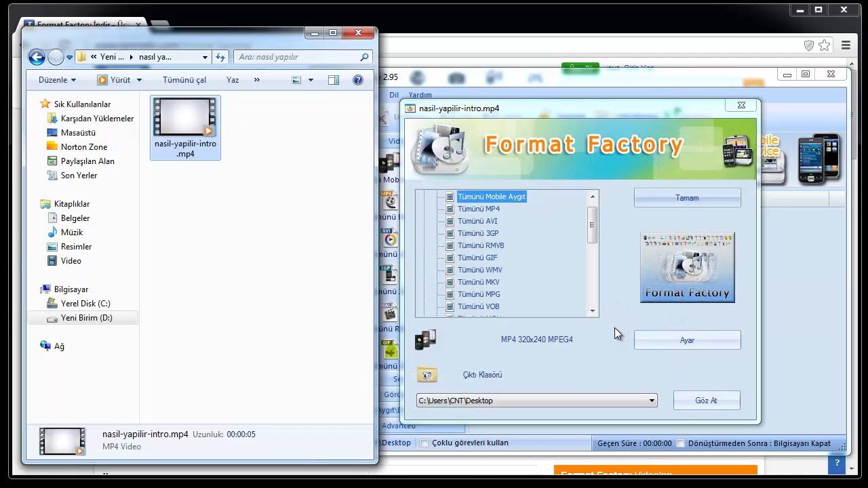The image size is (868, 488).
Task: Open Karşıdan Yüklemeler folder icon
Action: [52, 119]
